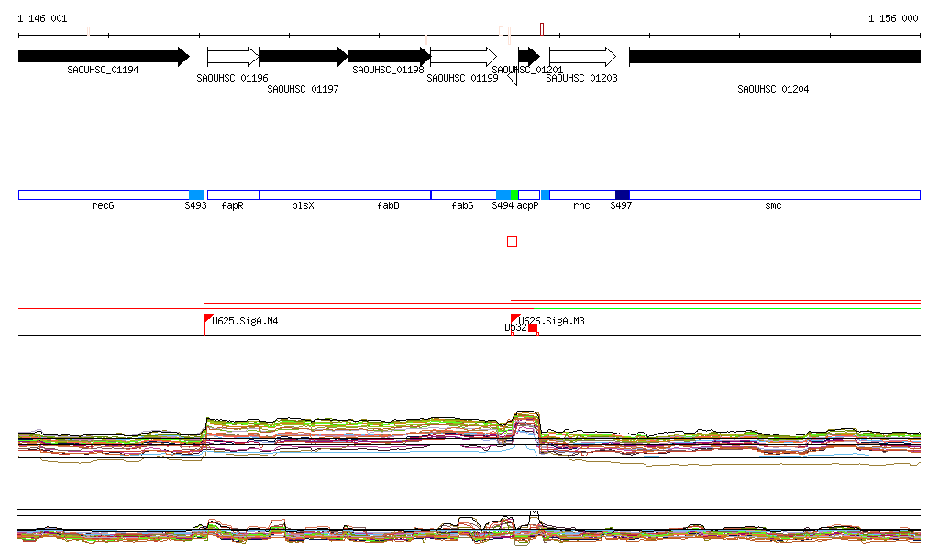Select the green segment before acpP
Image resolution: width=939 pixels, height=560 pixels.
pyautogui.click(x=515, y=194)
